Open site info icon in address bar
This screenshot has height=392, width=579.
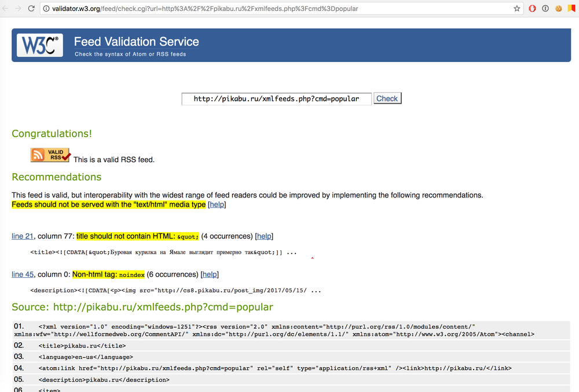point(46,9)
